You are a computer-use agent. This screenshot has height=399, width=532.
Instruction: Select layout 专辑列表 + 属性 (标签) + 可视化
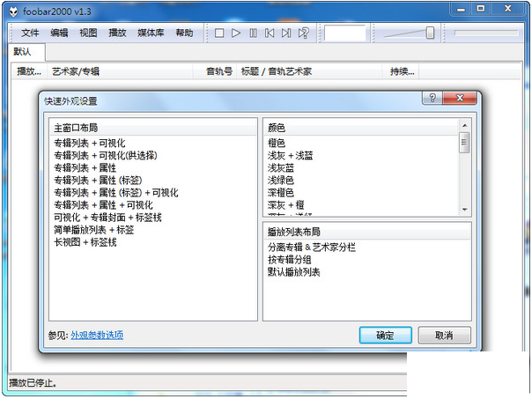116,193
